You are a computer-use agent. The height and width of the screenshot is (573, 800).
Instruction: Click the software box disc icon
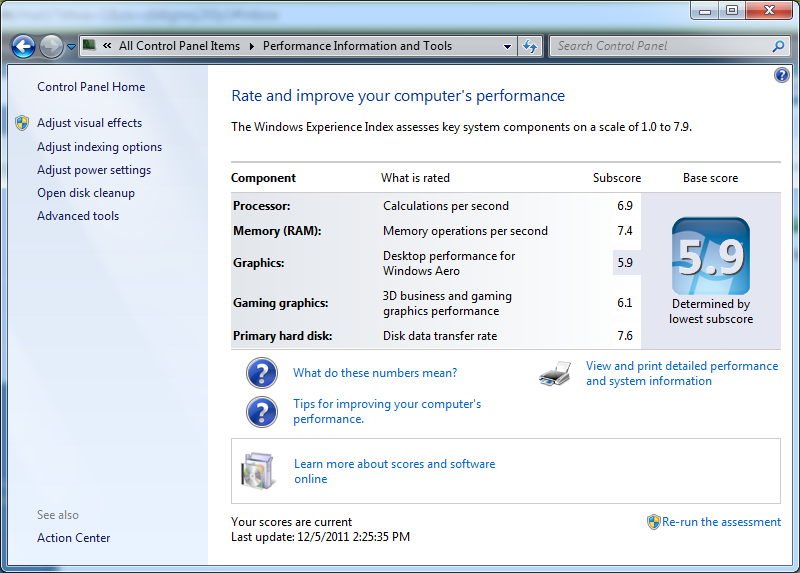click(x=257, y=471)
